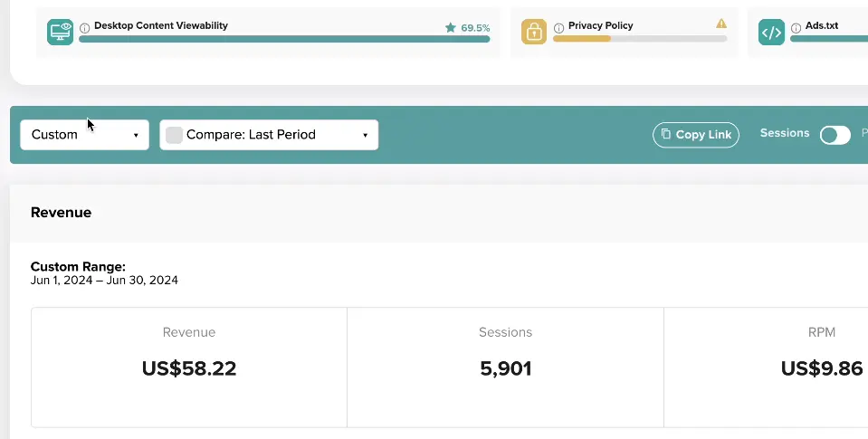Click the Desktop Content Viewability monitor icon
The width and height of the screenshot is (868, 439).
(x=60, y=32)
